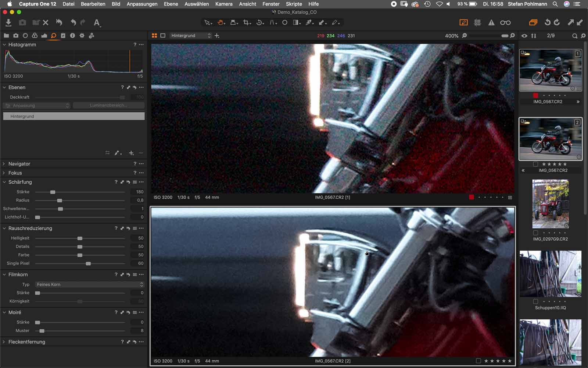Viewport: 588px width, 368px height.
Task: Click the Luminanzbereich button in the Ebenen panel
Action: [x=108, y=105]
